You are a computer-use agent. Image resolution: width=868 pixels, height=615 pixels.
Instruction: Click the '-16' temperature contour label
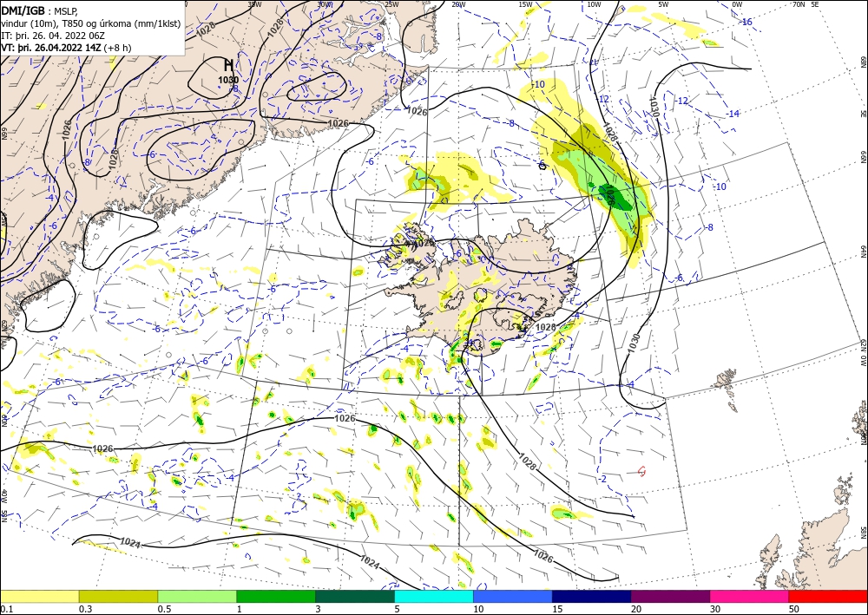tap(746, 22)
